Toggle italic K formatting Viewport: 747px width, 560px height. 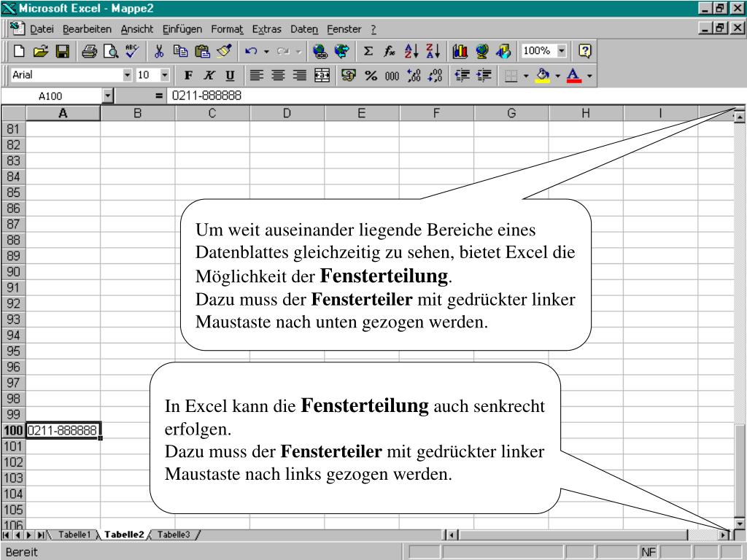[x=209, y=75]
